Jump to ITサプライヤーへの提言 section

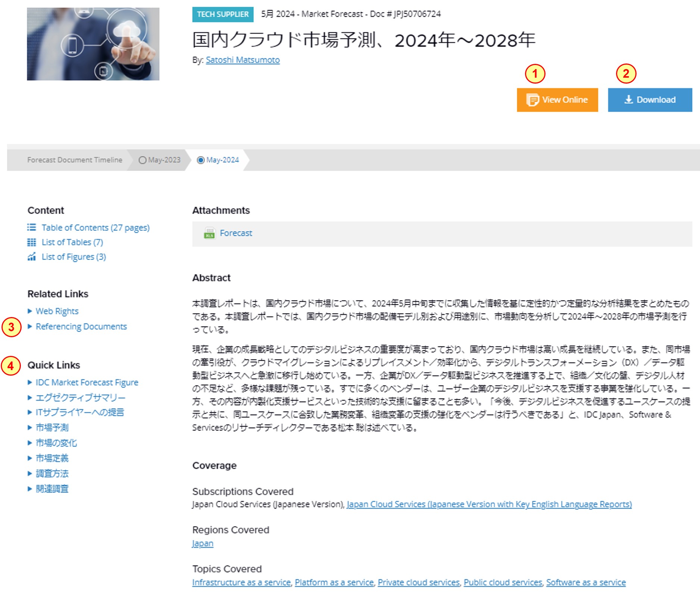[x=80, y=412]
